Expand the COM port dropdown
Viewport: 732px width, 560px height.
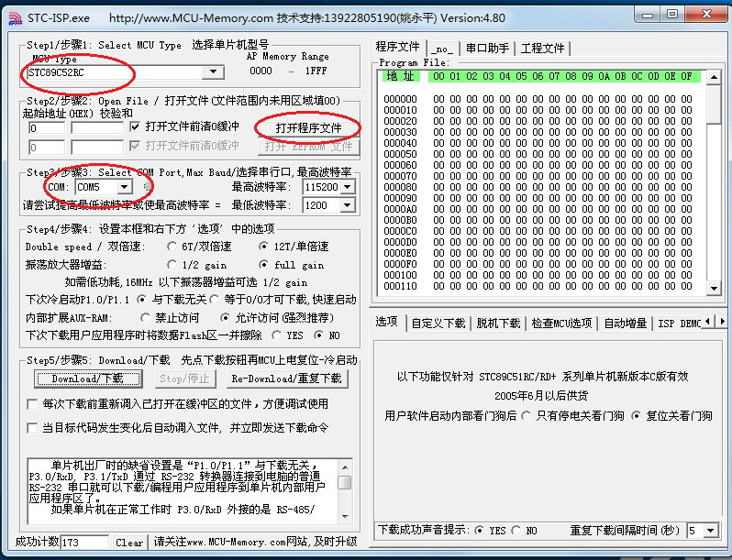pyautogui.click(x=124, y=187)
